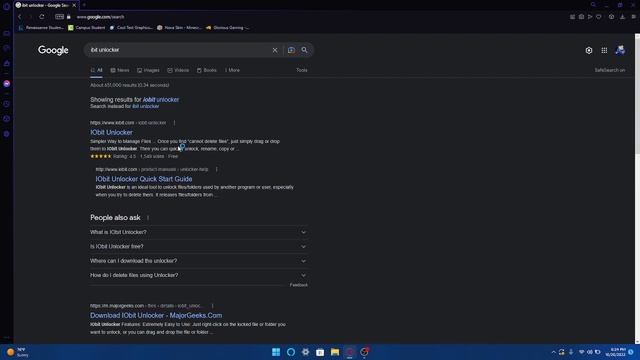This screenshot has width=640, height=360.
Task: Open Download IObit Unlocker - MajorGeeks.Com link
Action: point(156,315)
